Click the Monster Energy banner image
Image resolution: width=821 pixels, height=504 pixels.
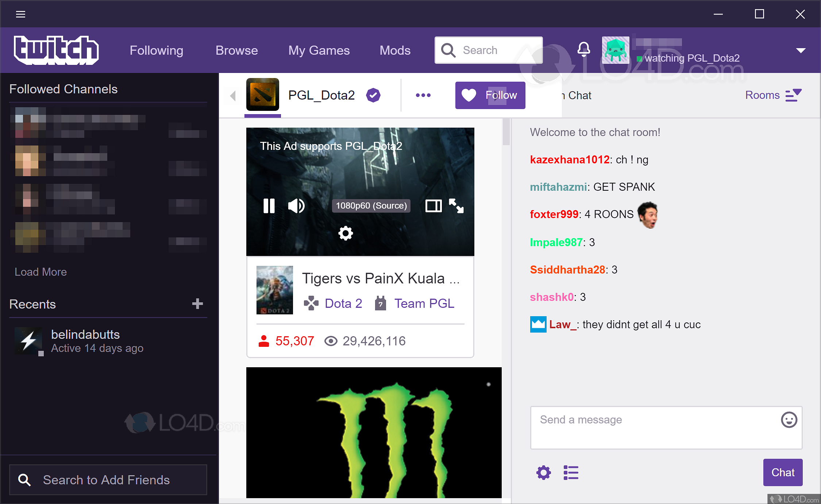[x=374, y=433]
